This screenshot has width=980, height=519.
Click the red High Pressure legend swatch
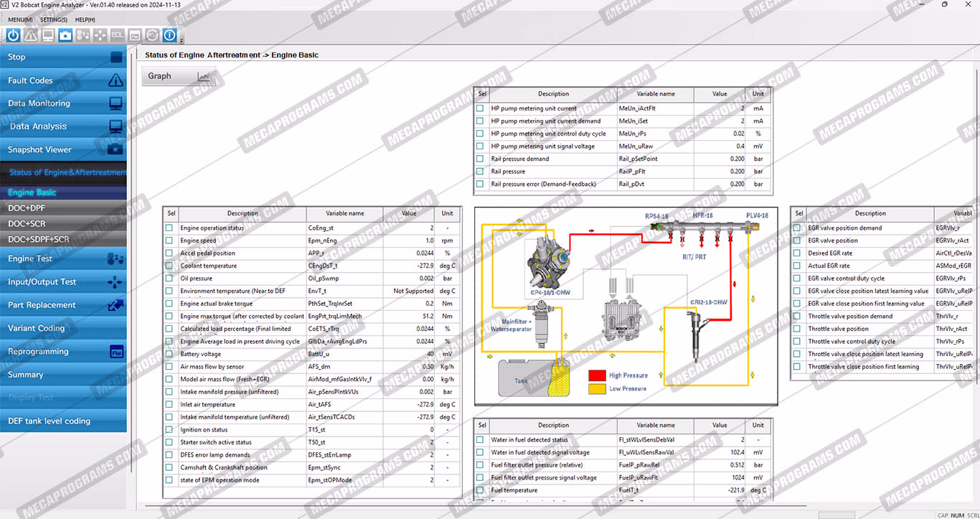coord(597,375)
